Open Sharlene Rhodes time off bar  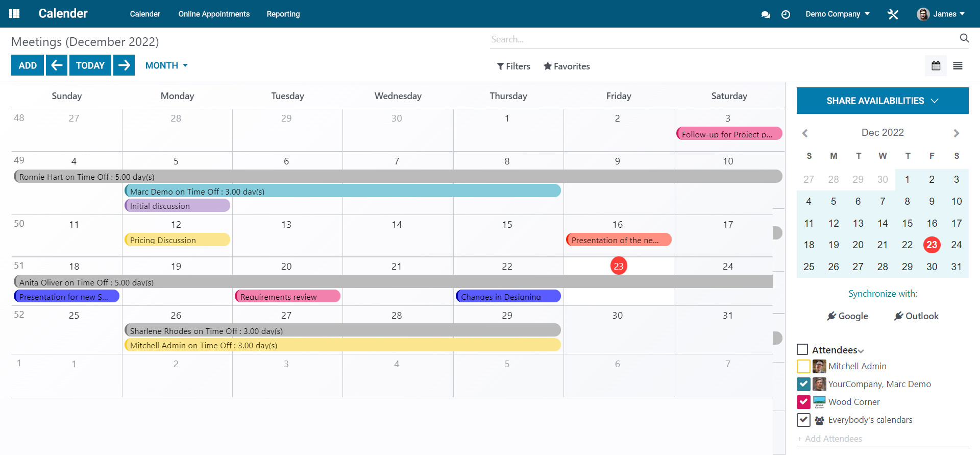[x=342, y=330]
